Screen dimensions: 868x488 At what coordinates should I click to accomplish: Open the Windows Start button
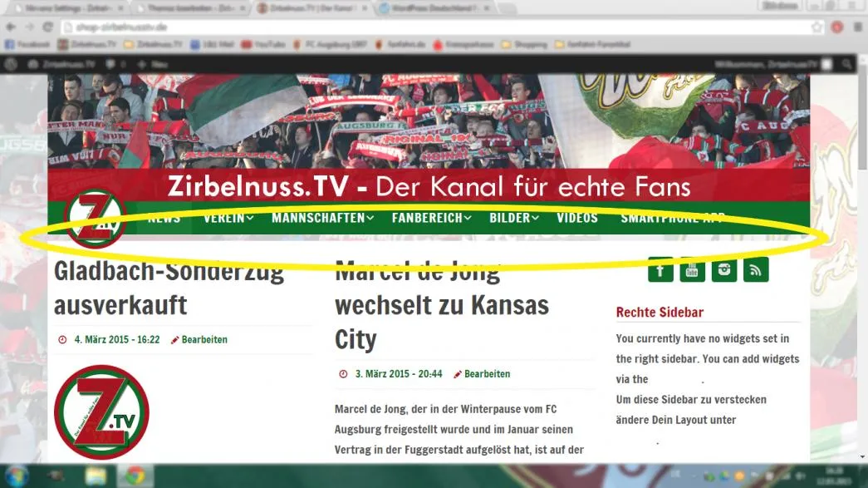click(17, 476)
